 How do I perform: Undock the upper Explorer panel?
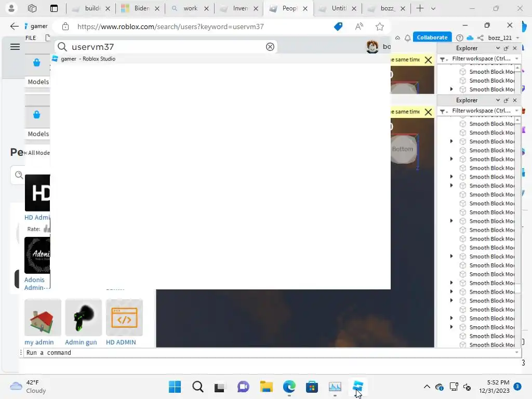coord(506,48)
